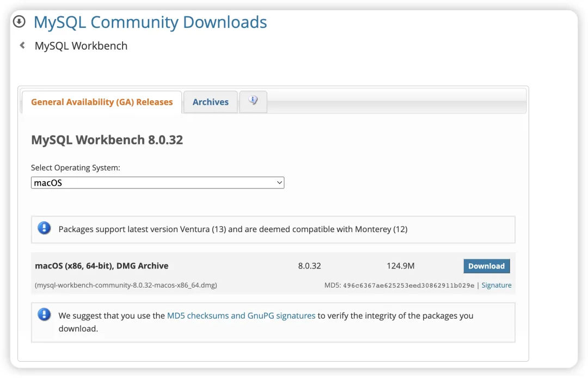Click the MySQL Workbench breadcrumb text
Image resolution: width=588 pixels, height=378 pixels.
[81, 46]
